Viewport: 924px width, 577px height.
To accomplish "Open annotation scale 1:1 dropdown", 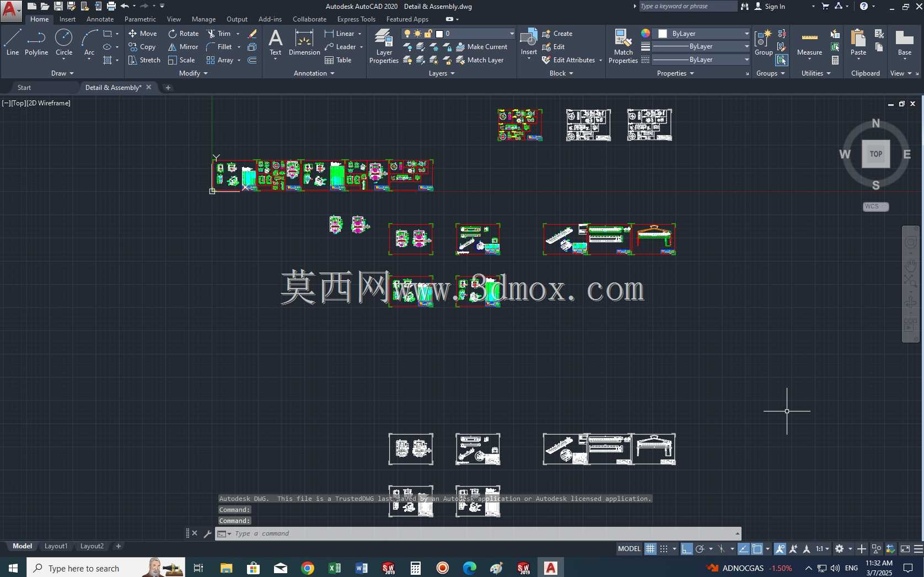I will point(823,549).
